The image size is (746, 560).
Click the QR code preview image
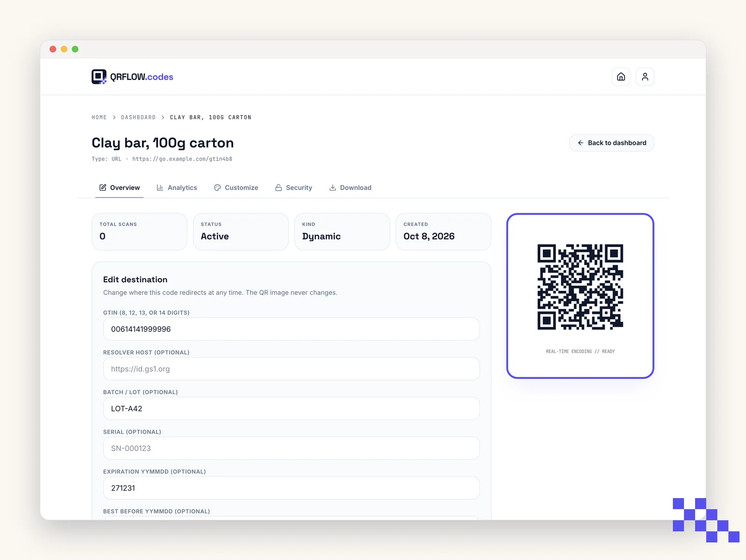580,287
